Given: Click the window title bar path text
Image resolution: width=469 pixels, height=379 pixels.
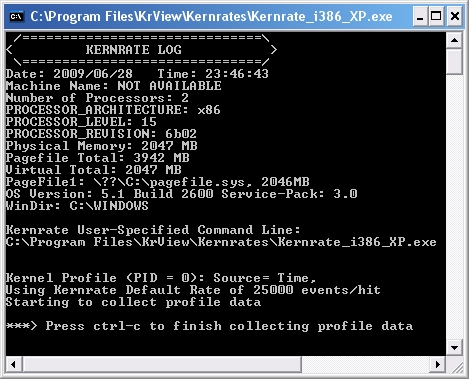Looking at the screenshot, I should pos(211,16).
